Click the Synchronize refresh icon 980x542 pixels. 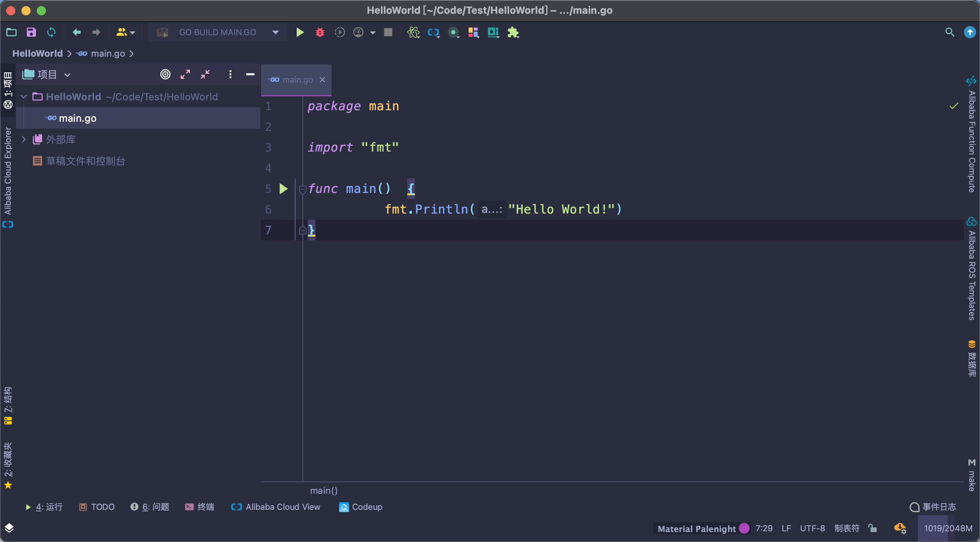51,33
